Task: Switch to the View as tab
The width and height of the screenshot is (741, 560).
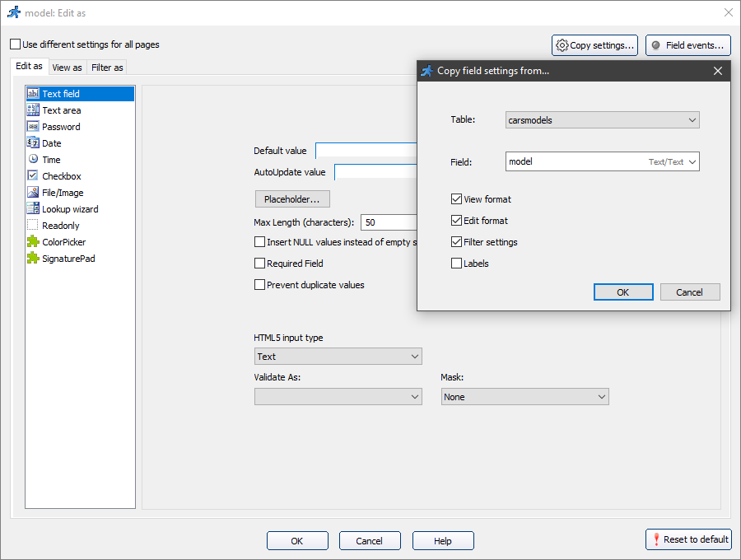Action: [x=67, y=67]
